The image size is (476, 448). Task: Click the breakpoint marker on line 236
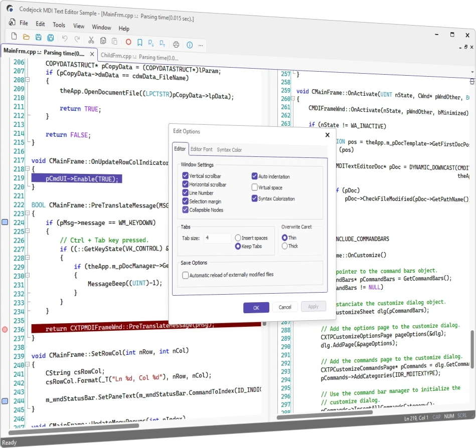tap(5, 329)
